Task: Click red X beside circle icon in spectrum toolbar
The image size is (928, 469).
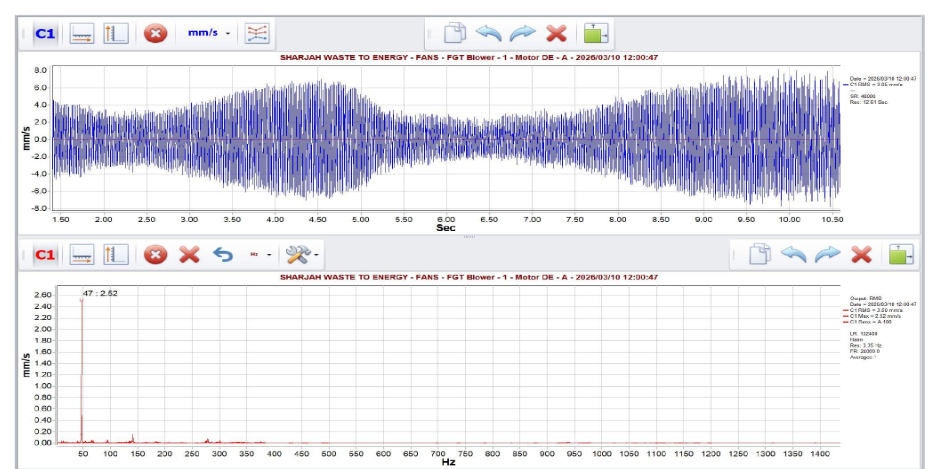Action: coord(189,255)
